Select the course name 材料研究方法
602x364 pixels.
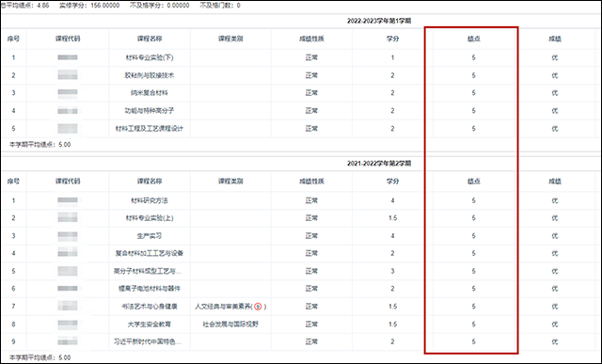[x=150, y=200]
